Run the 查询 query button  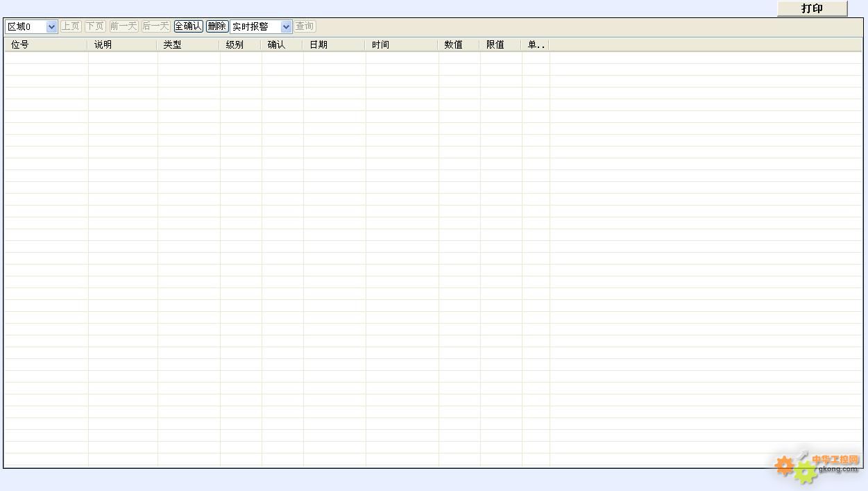(305, 26)
